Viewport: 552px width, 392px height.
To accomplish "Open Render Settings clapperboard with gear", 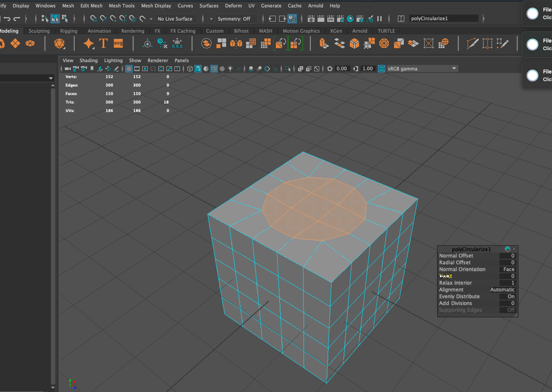I will [x=340, y=19].
